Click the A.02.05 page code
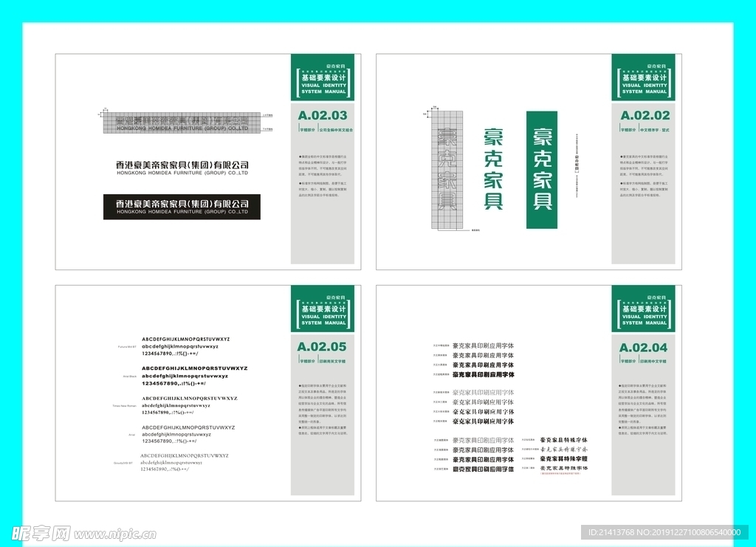 coord(322,347)
